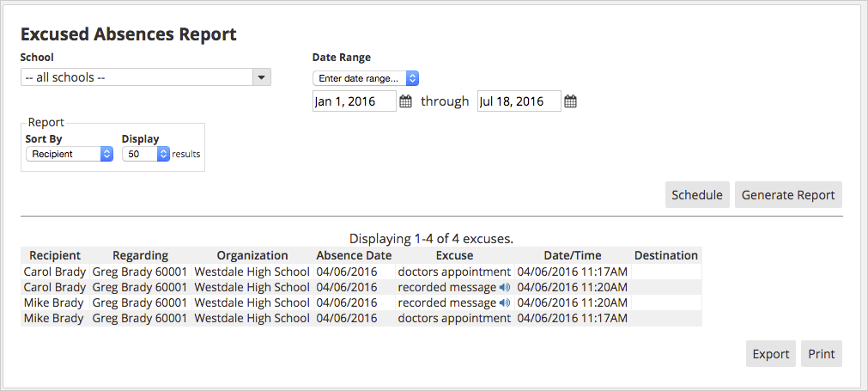Click Mike Brady's 04/06/2016 11:17AM timestamp
The width and height of the screenshot is (868, 391).
573,319
